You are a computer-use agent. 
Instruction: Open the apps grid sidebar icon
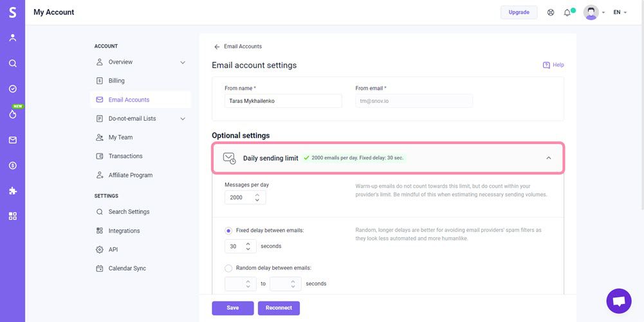(13, 216)
